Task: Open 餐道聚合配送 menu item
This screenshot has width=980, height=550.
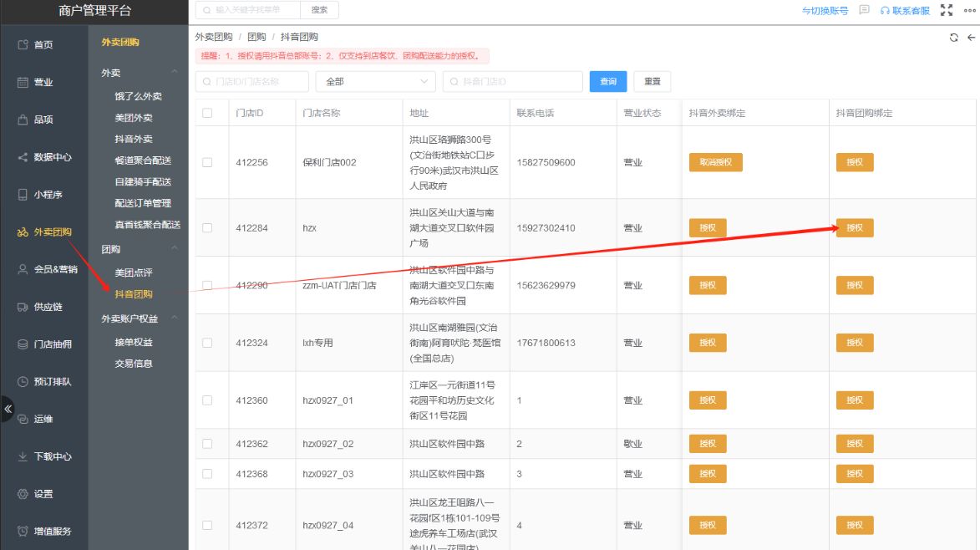Action: tap(143, 160)
